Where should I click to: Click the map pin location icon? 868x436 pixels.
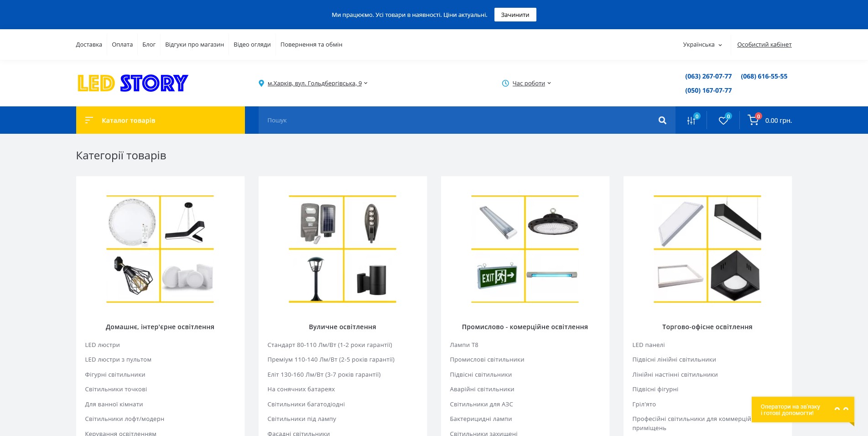point(261,83)
